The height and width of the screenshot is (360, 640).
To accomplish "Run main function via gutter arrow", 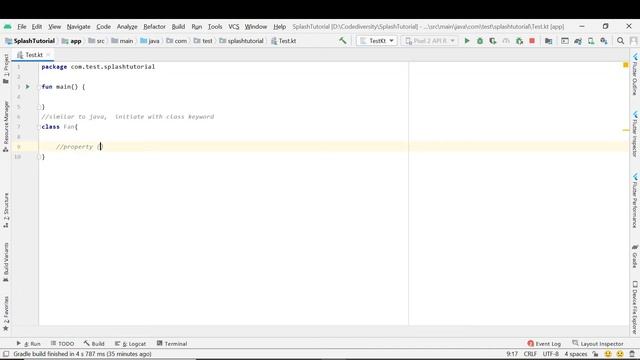I will (28, 87).
